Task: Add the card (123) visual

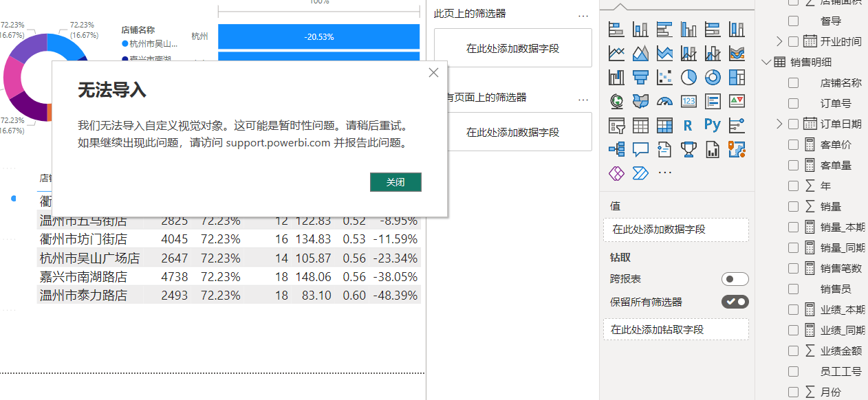Action: click(688, 101)
